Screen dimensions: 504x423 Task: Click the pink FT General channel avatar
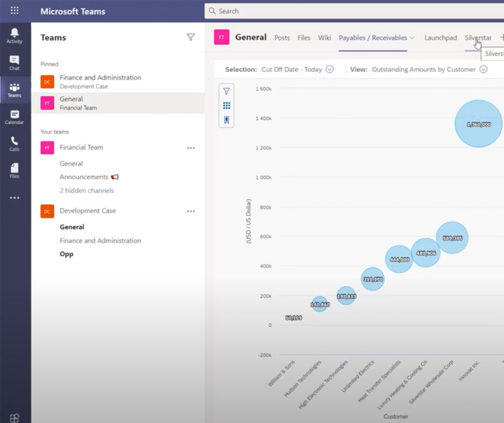[x=222, y=37]
